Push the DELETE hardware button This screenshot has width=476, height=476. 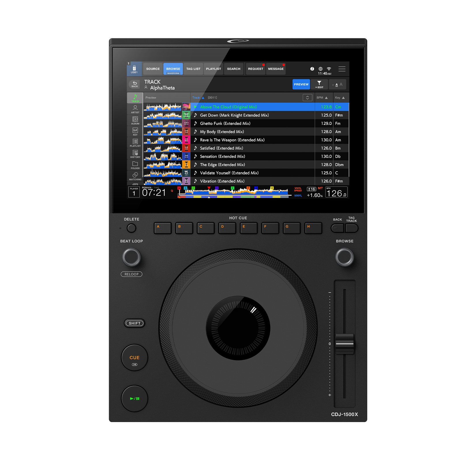[132, 228]
